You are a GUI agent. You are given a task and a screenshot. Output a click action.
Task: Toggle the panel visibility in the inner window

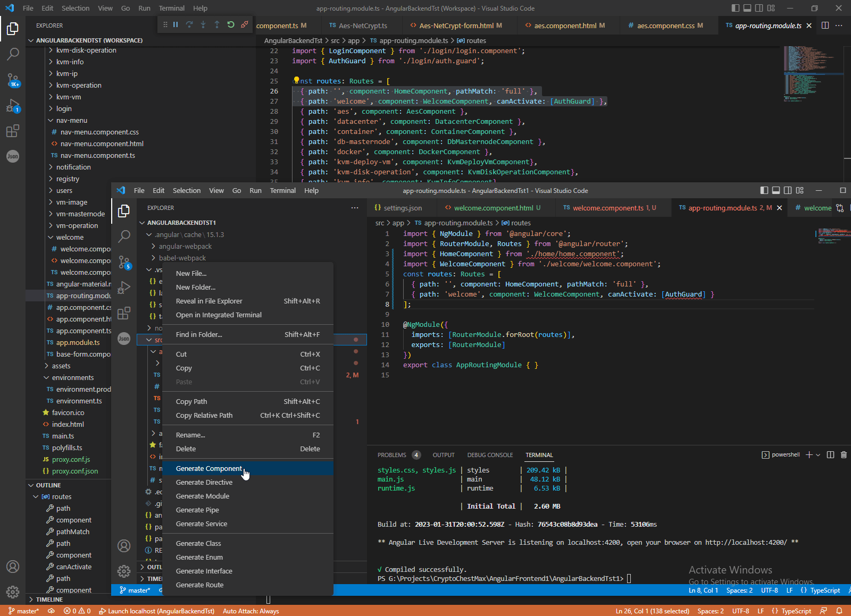[x=776, y=190]
